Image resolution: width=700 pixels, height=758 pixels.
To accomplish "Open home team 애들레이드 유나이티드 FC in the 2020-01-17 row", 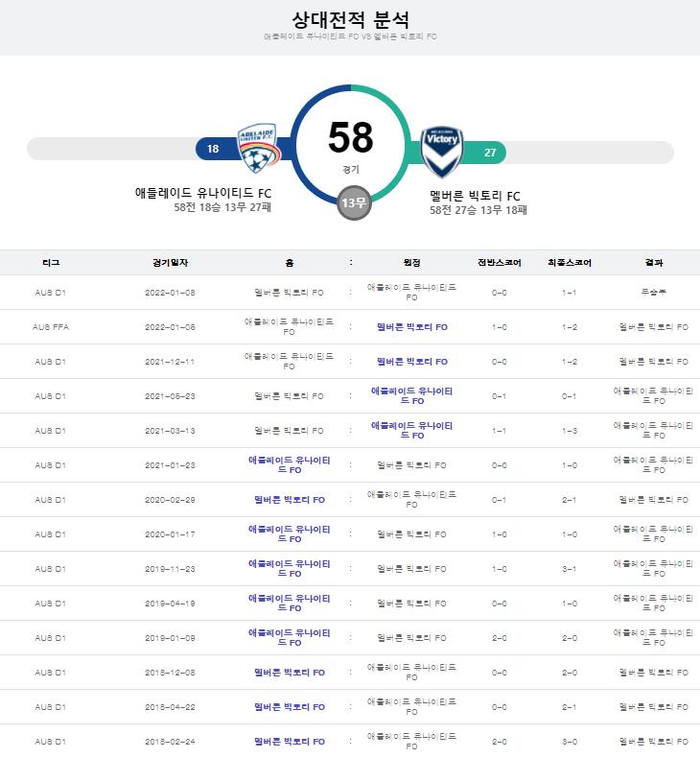I will (x=289, y=534).
